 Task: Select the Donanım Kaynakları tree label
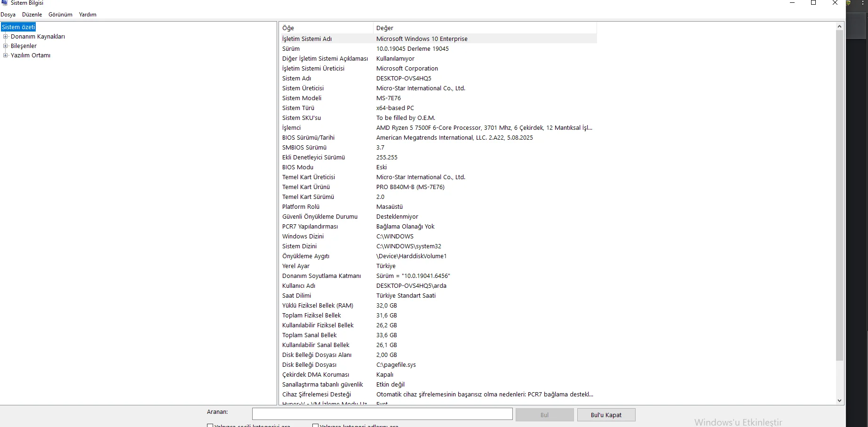(x=38, y=36)
